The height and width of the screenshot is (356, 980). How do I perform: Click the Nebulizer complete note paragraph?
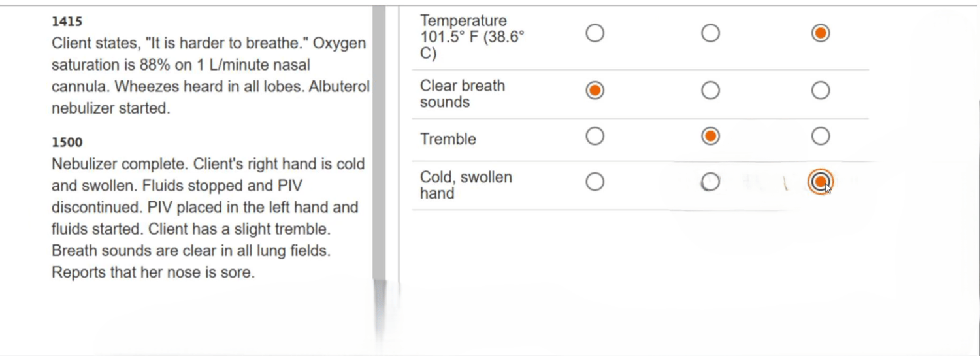click(x=208, y=218)
